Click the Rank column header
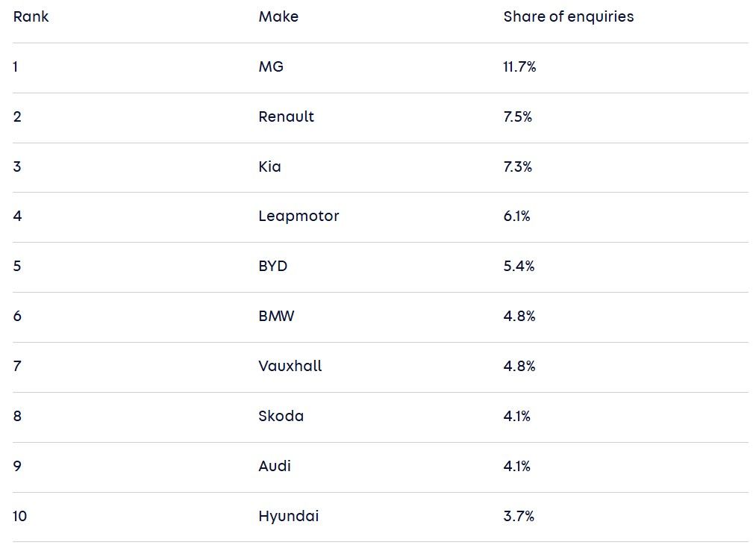 click(x=31, y=17)
